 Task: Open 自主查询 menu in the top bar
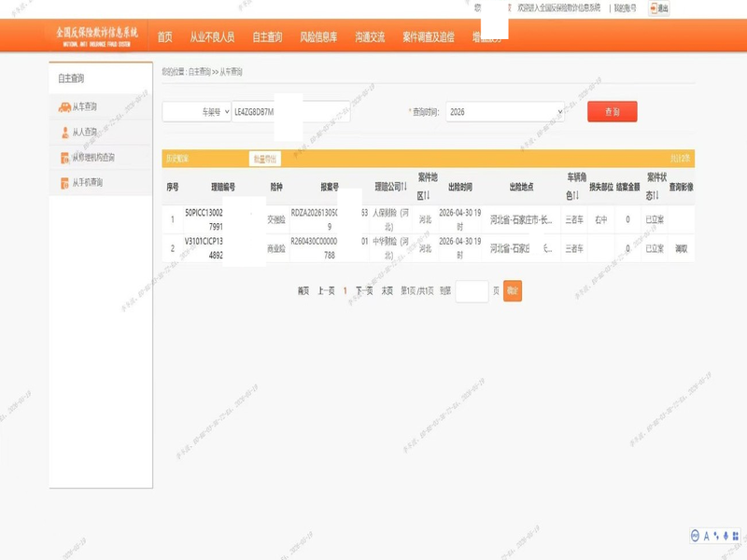(267, 36)
